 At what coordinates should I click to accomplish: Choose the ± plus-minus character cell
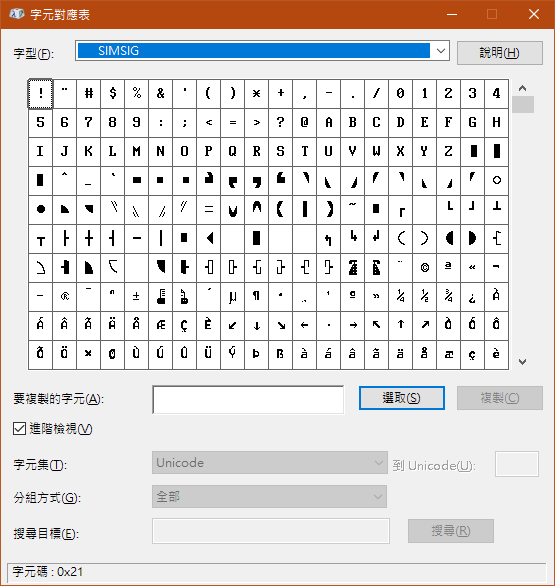pos(136,297)
